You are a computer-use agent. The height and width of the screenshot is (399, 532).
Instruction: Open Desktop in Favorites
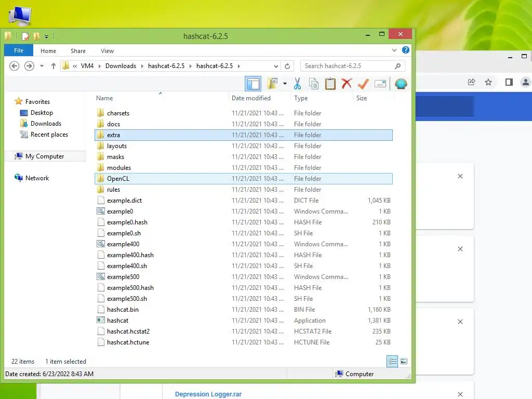(x=42, y=113)
